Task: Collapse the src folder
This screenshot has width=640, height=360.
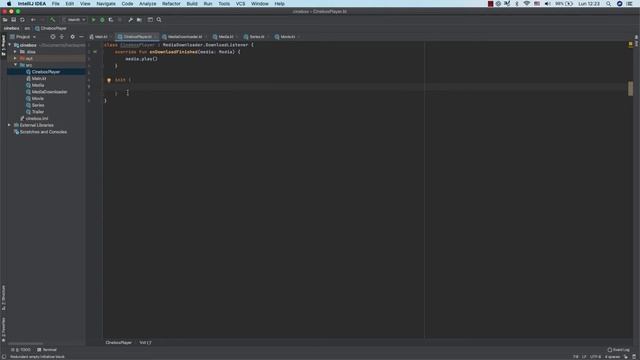Action: click(x=16, y=65)
